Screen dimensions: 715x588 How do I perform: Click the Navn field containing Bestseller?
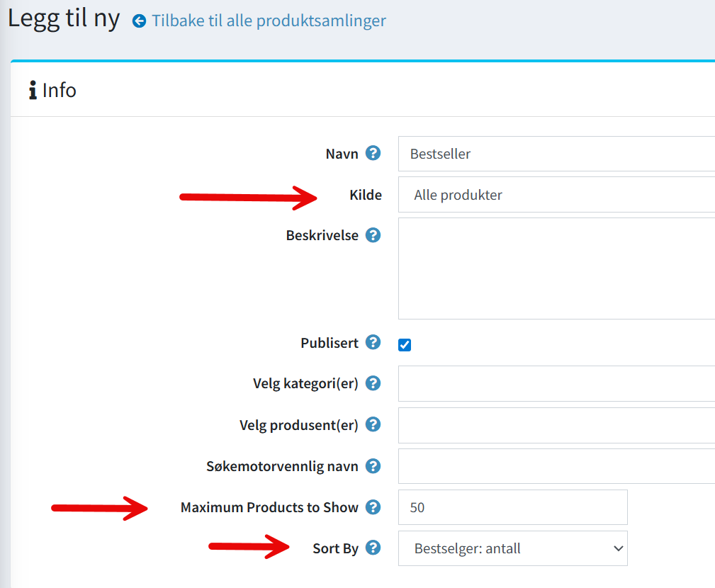[556, 154]
